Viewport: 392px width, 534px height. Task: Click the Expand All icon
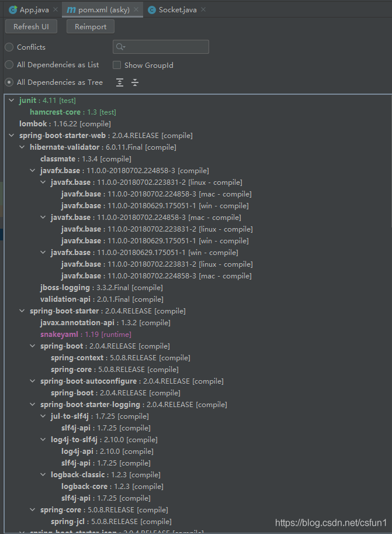tap(120, 82)
